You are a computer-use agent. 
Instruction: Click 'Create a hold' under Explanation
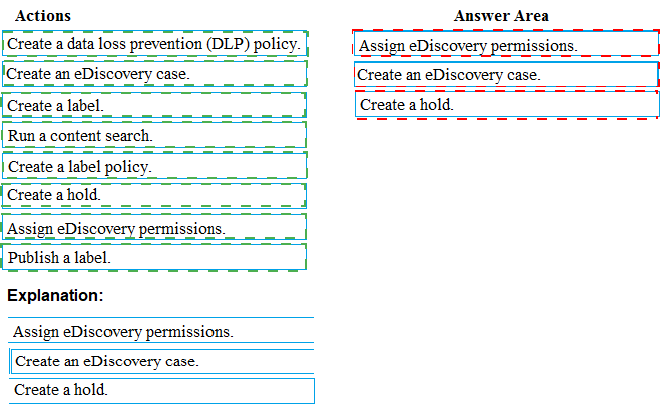(163, 390)
